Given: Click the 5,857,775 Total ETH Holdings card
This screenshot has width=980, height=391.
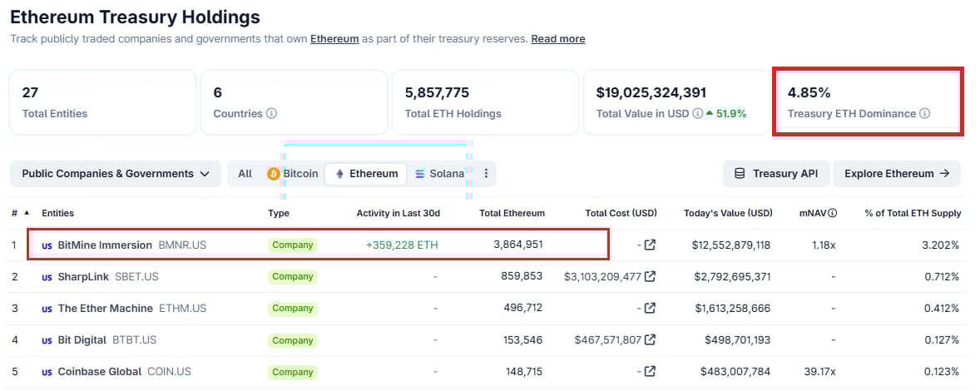Looking at the screenshot, I should tap(485, 102).
